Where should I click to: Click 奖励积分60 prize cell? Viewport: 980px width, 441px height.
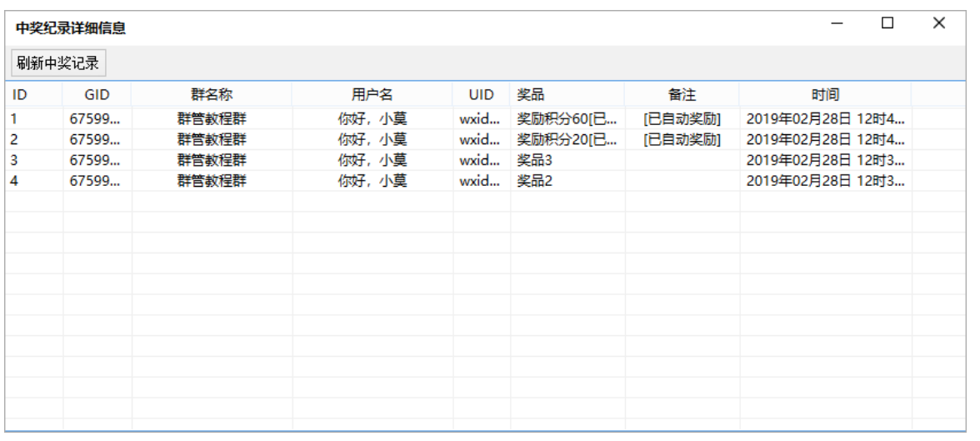(567, 118)
